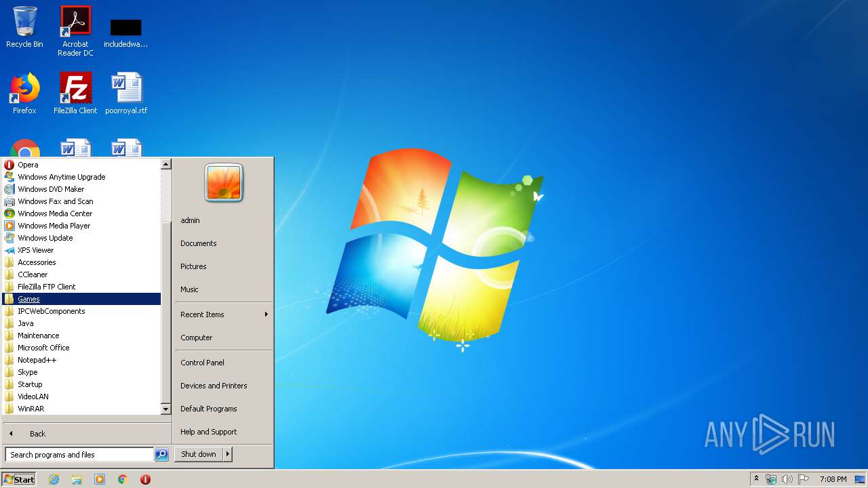
Task: Expand the CCleaner folder
Action: click(81, 274)
